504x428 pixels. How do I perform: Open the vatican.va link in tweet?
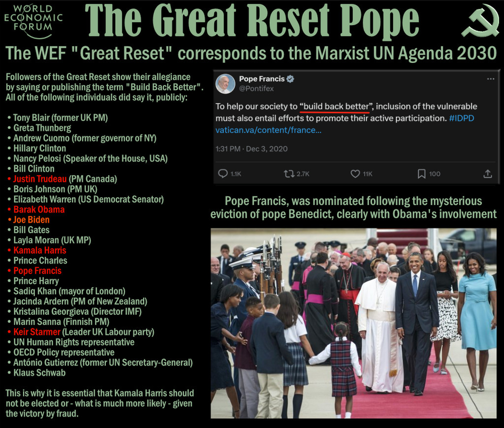[x=268, y=130]
